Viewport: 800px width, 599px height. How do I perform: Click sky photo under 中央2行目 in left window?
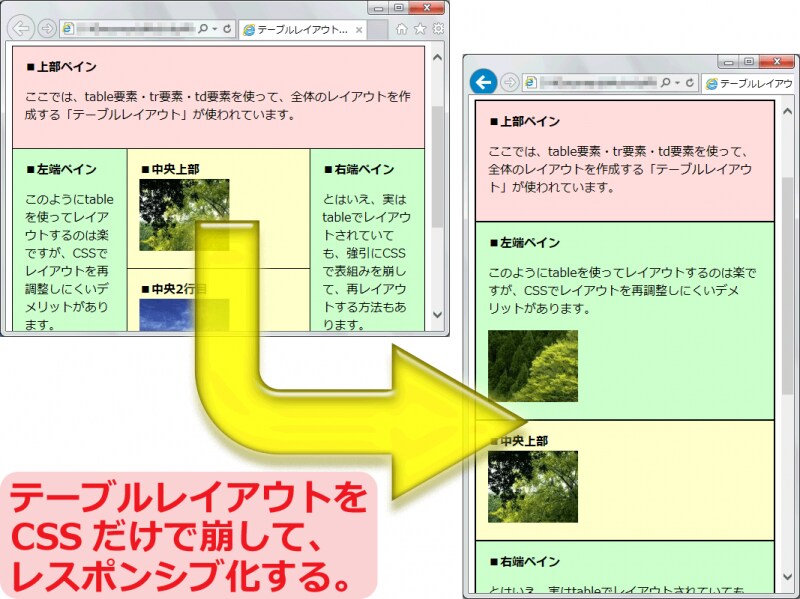(184, 315)
